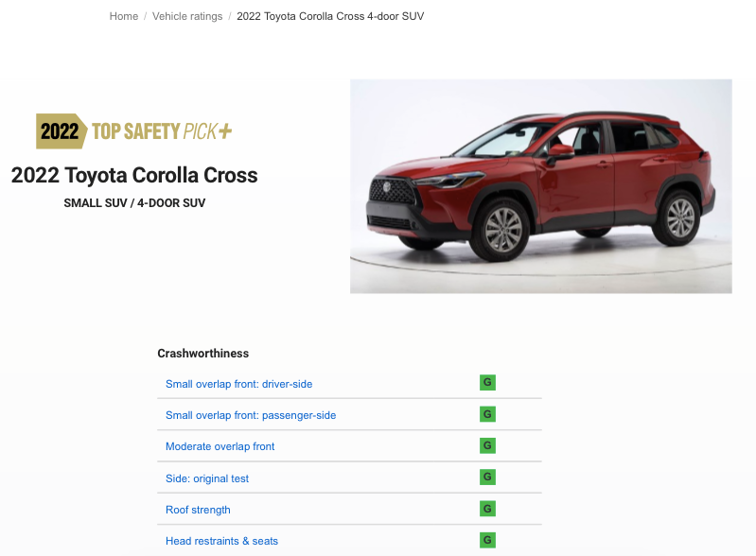Click the Crashworthiness section heading
The image size is (756, 556).
click(203, 353)
